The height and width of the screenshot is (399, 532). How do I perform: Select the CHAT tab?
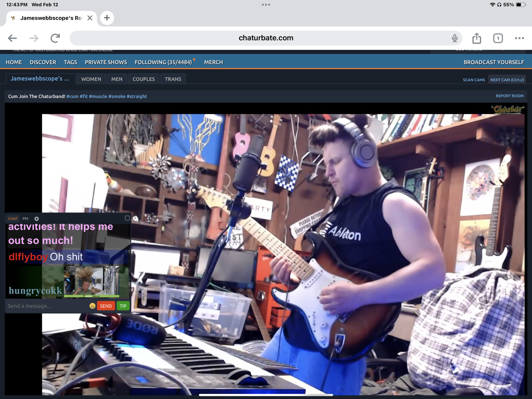tap(13, 218)
